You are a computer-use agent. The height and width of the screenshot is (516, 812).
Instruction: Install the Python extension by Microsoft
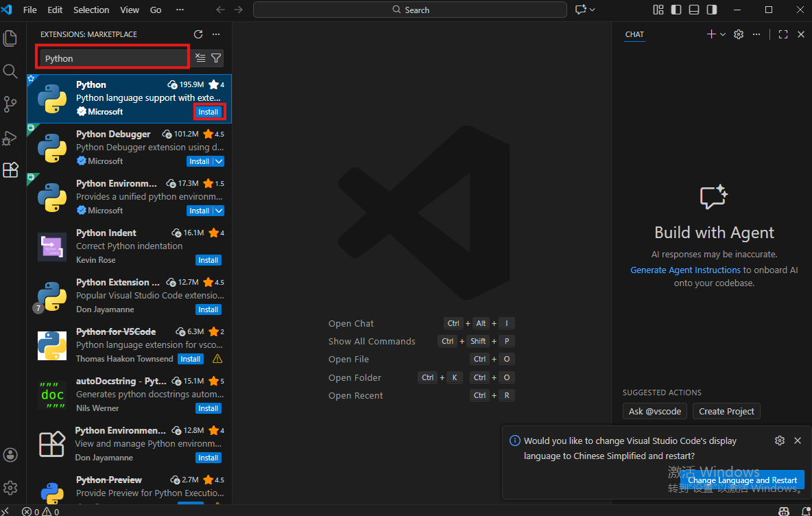(x=208, y=112)
